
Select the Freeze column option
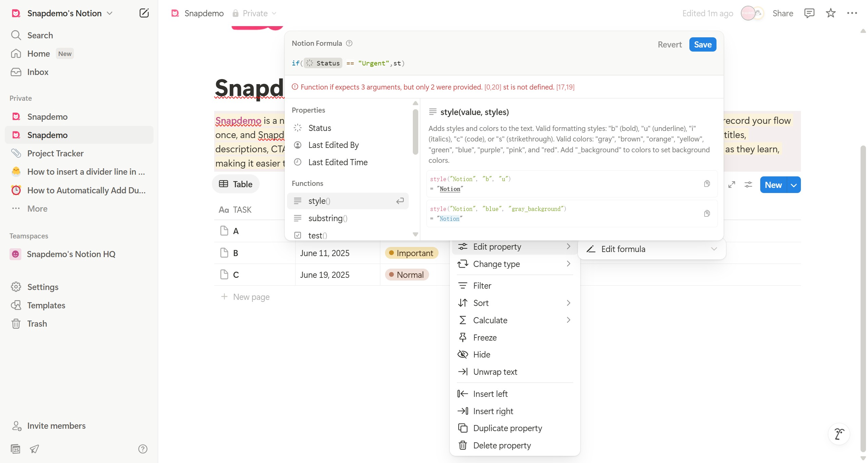[514, 337]
